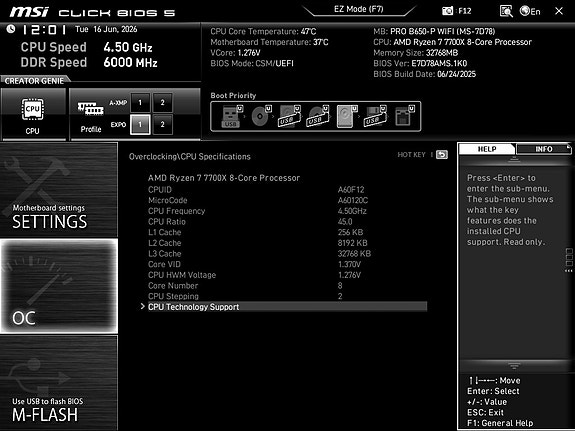Select the highlighted hard disk boot icon

pyautogui.click(x=346, y=116)
